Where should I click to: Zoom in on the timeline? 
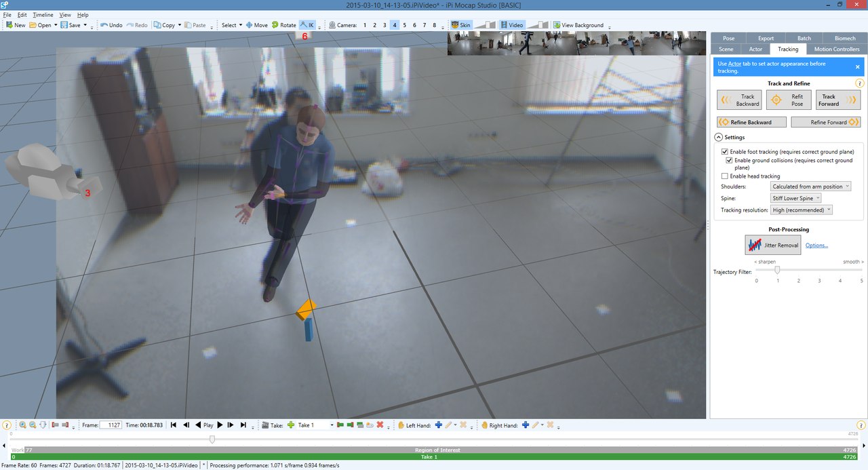(22, 425)
